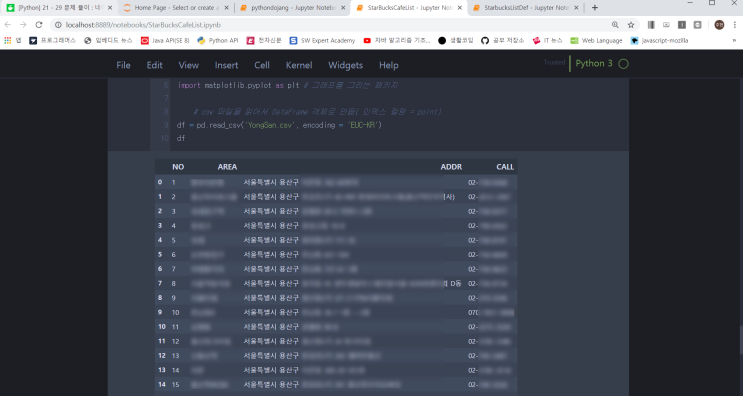743x396 pixels.
Task: Open the zoom magnifier in address bar
Action: tap(615, 25)
